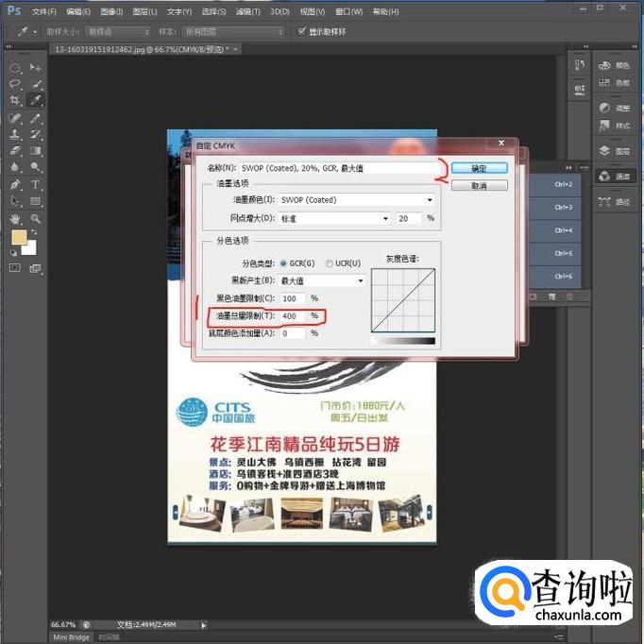Screen dimensions: 644x644
Task: Select the UCR(U) separation type
Action: (x=329, y=263)
